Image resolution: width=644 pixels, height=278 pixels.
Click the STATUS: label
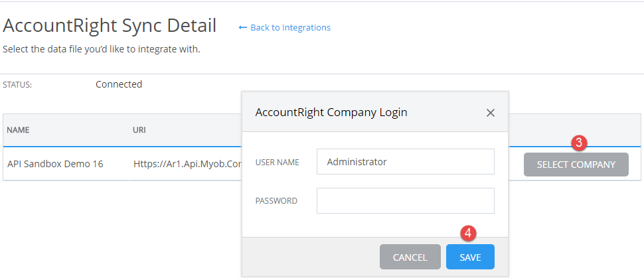(x=17, y=85)
